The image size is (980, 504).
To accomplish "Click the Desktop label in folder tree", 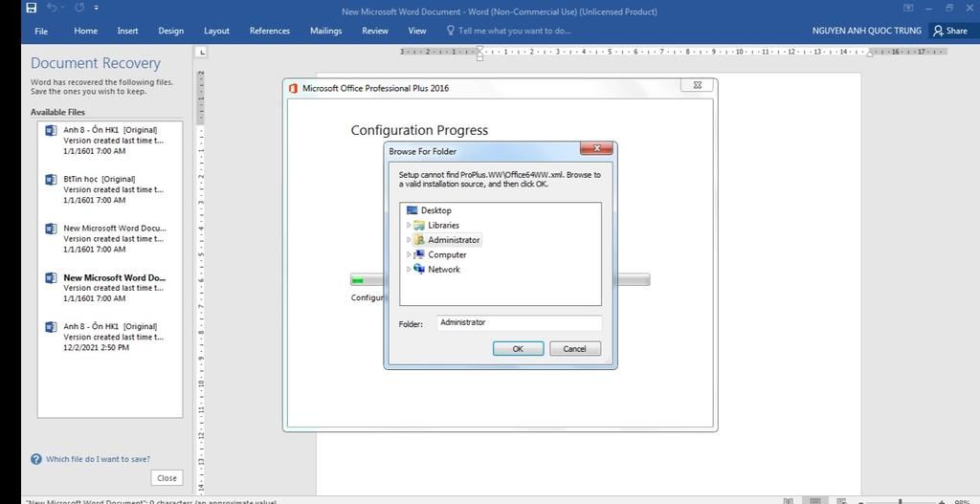I will coord(435,210).
